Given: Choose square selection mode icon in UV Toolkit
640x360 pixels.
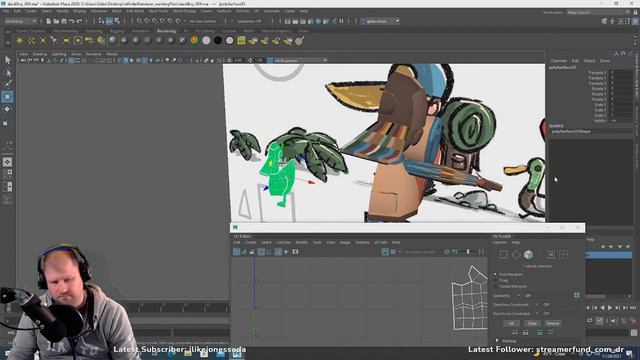Looking at the screenshot, I should coord(504,255).
